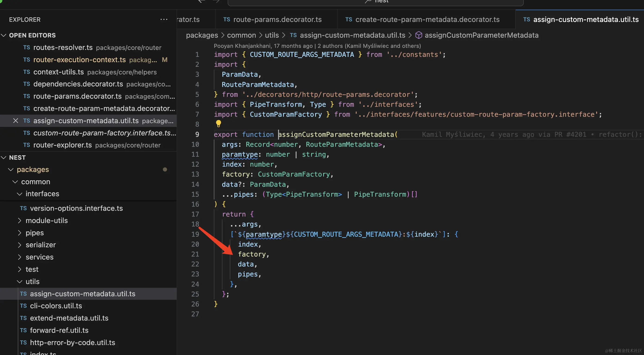The width and height of the screenshot is (644, 355).
Task: Click the lightbulb quick-fix icon
Action: point(218,123)
